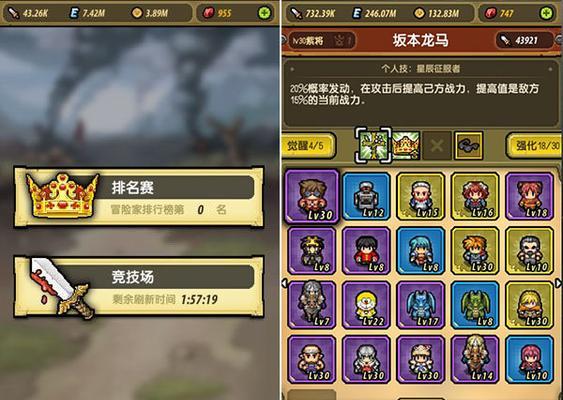
Task: Select the Lv12 robot hero card
Action: coord(366,196)
